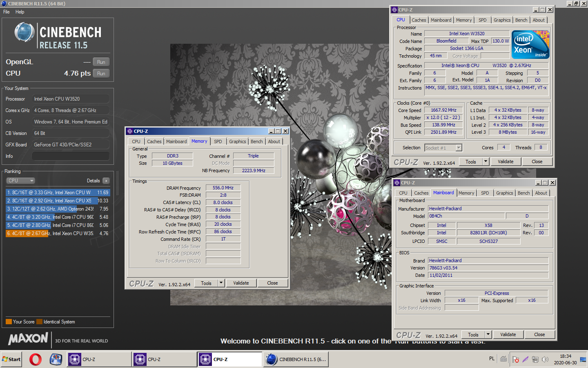The width and height of the screenshot is (588, 368).
Task: Click the purple feather tray icon
Action: click(526, 359)
